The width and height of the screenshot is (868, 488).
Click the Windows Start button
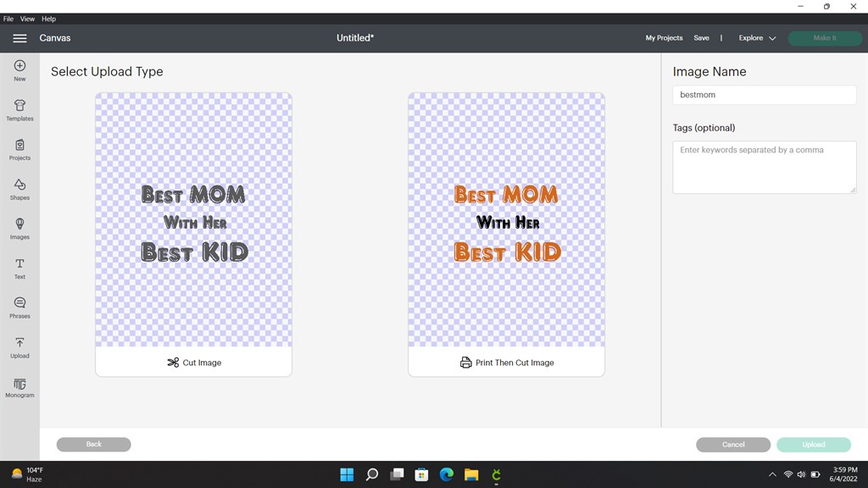point(347,474)
